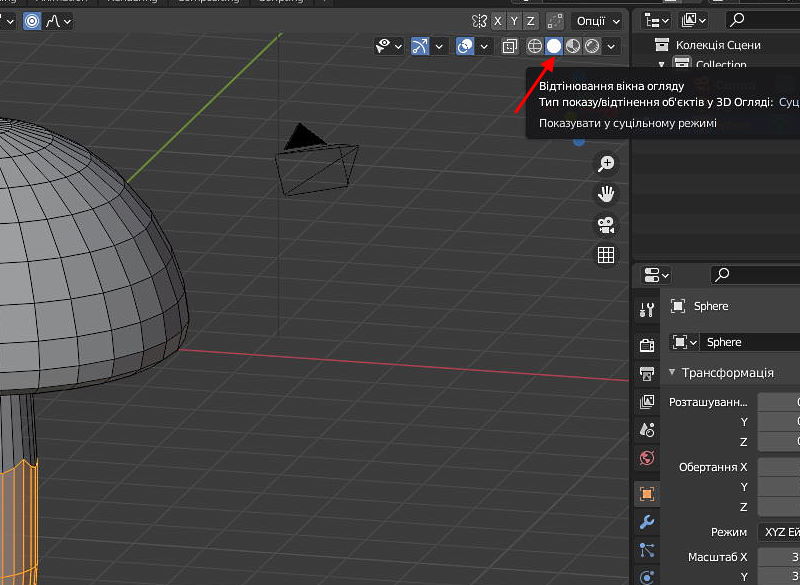Open the Опції dropdown

[x=597, y=21]
